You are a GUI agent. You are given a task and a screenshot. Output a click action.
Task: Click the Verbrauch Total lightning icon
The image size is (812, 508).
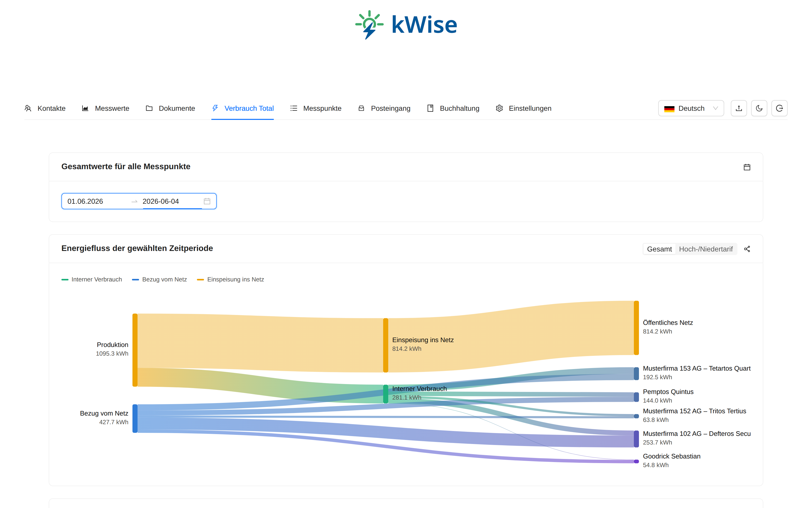point(215,108)
